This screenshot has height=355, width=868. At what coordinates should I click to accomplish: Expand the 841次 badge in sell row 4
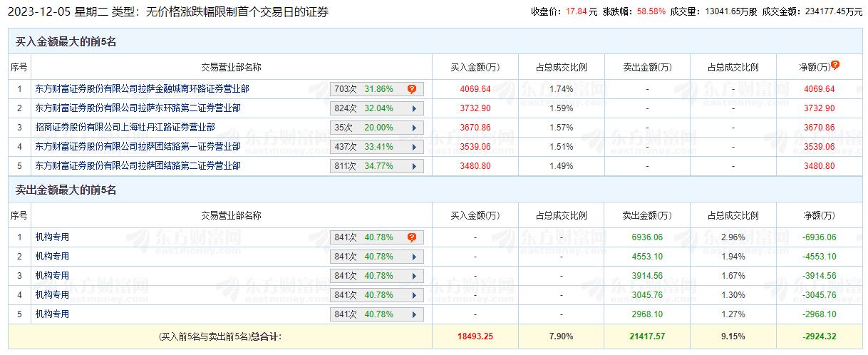tap(413, 295)
